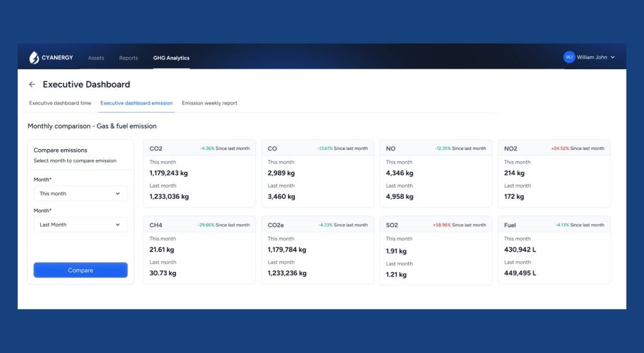Click the NO card title

click(391, 148)
